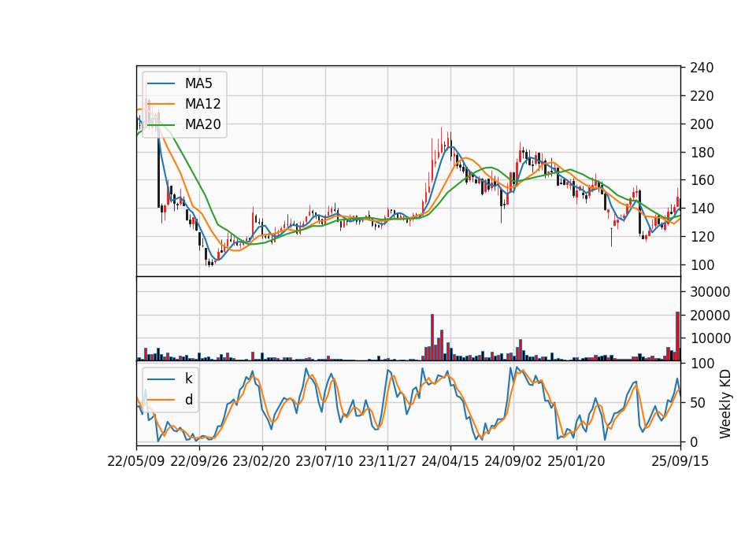Image resolution: width=756 pixels, height=543 pixels.
Task: Click the 220 price axis label
Action: [702, 96]
